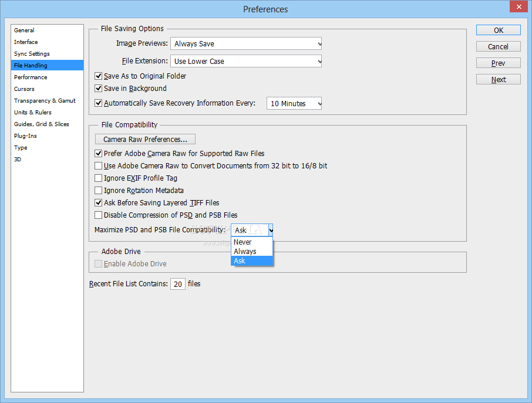The height and width of the screenshot is (403, 532).
Task: Open the Sync Settings category
Action: pyautogui.click(x=47, y=53)
